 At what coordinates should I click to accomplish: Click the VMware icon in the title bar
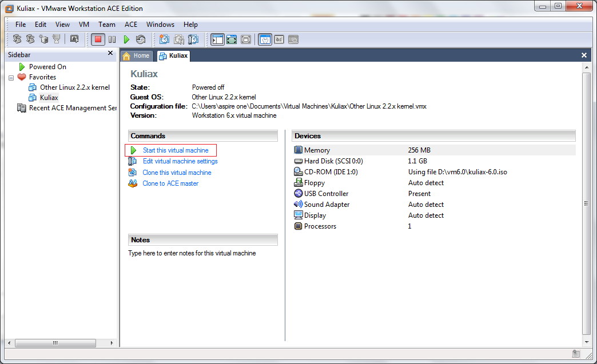pos(9,9)
